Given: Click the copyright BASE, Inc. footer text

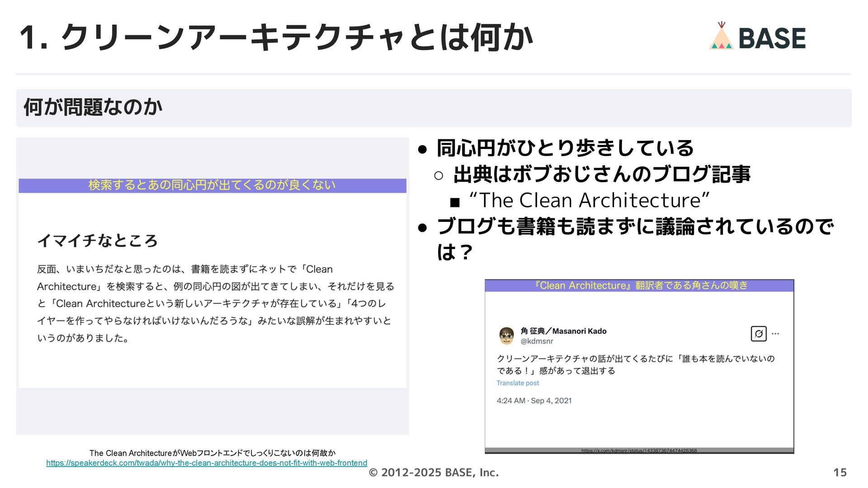Looking at the screenshot, I should pos(434,472).
